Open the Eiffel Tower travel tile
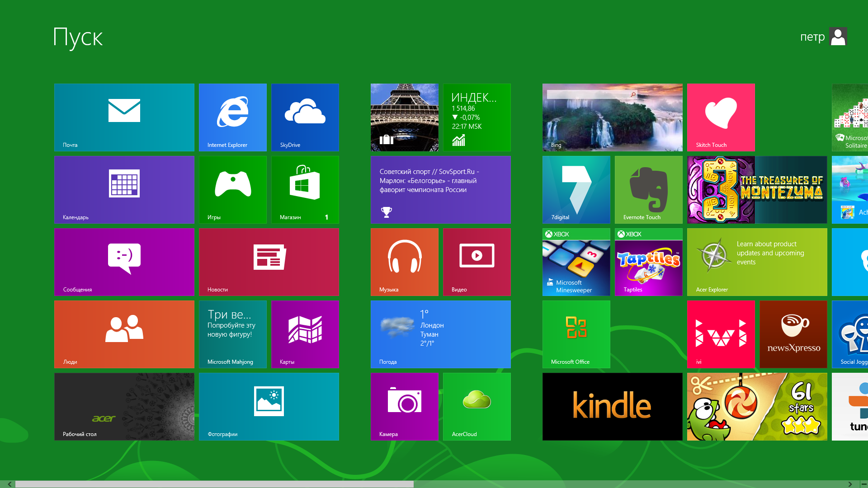This screenshot has width=868, height=488. 405,117
